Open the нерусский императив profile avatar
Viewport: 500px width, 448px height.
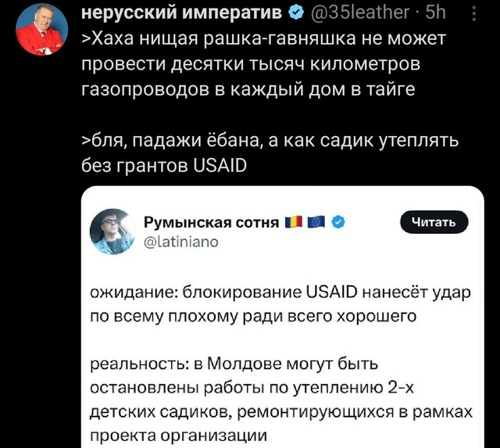click(x=41, y=29)
